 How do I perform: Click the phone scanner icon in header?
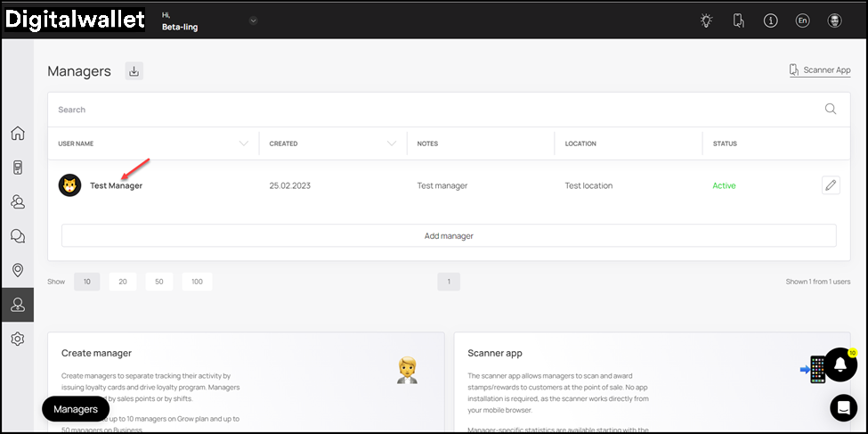coord(738,20)
